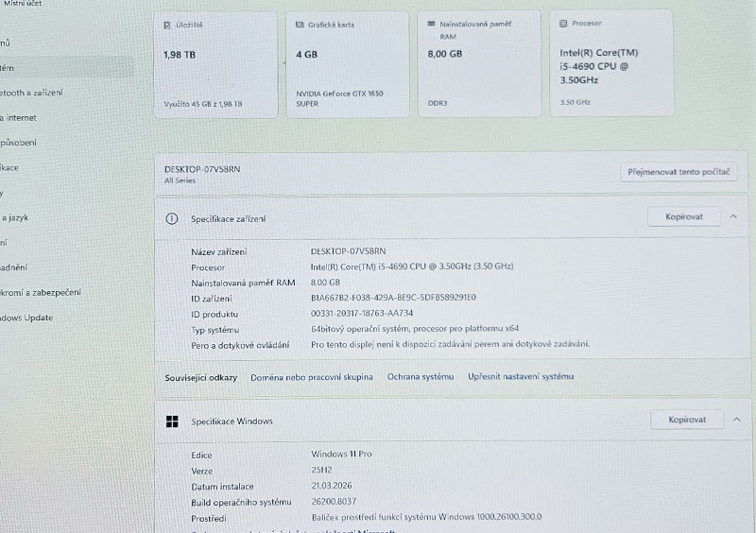Click the Prostředí value Balíček prostředí funkcí
Image resolution: width=756 pixels, height=533 pixels.
[x=426, y=517]
